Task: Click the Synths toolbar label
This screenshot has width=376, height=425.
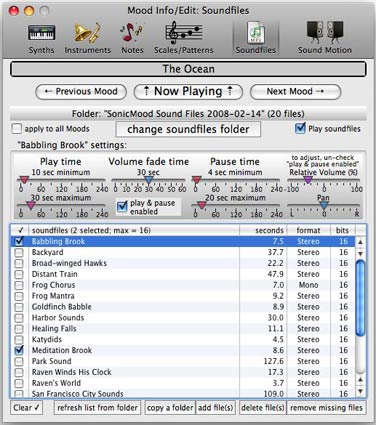Action: pos(41,50)
